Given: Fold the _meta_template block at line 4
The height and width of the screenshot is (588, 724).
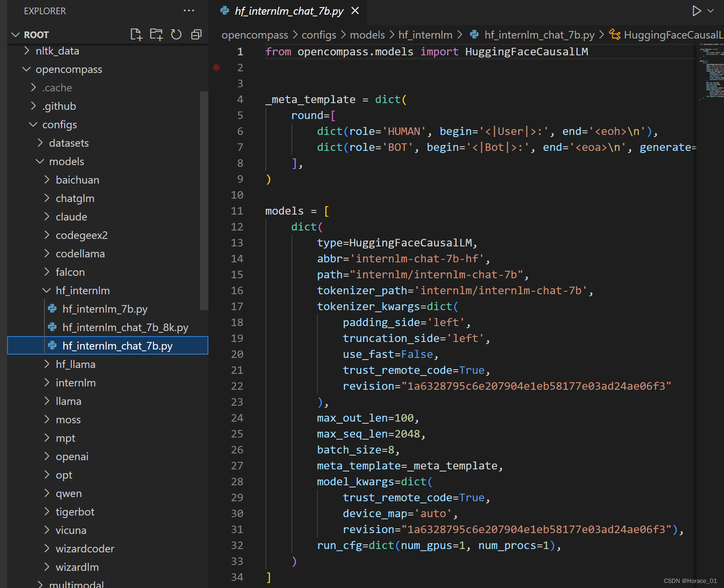Looking at the screenshot, I should click(256, 99).
